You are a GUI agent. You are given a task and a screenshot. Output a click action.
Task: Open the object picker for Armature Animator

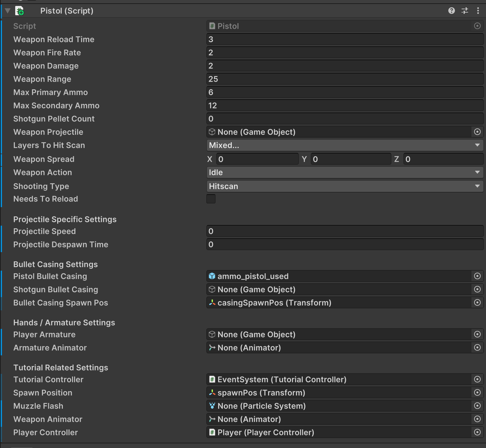coord(477,347)
